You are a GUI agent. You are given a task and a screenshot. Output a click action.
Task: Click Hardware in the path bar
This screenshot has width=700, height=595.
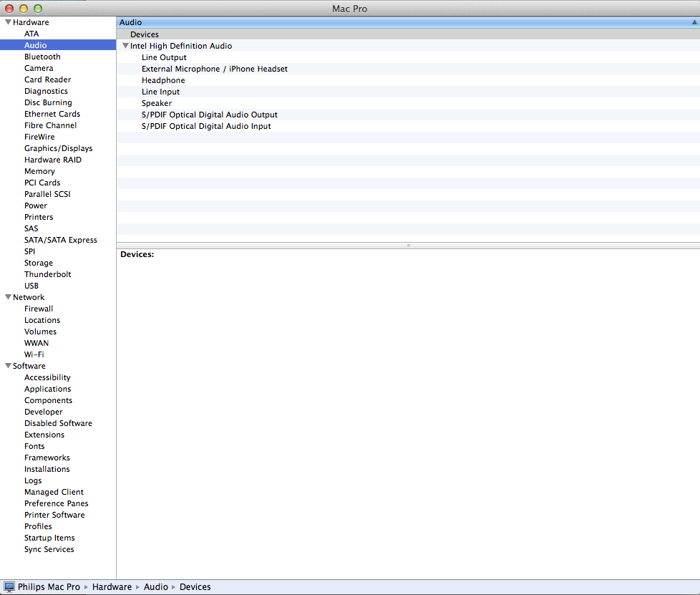point(112,587)
